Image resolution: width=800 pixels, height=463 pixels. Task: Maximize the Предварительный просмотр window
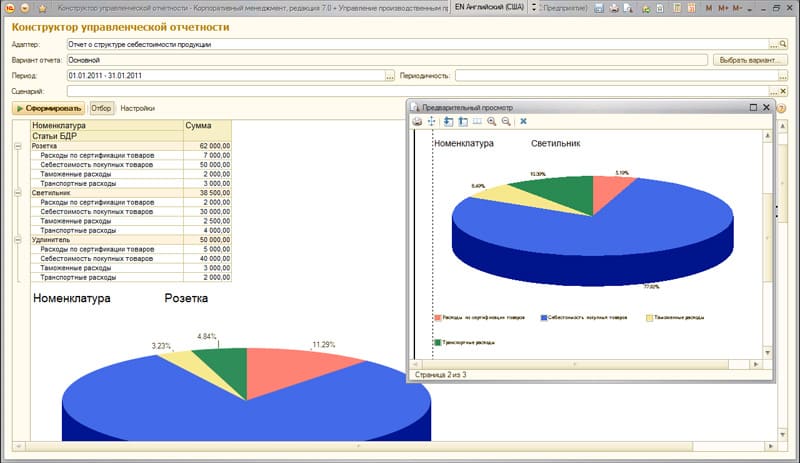pos(753,107)
